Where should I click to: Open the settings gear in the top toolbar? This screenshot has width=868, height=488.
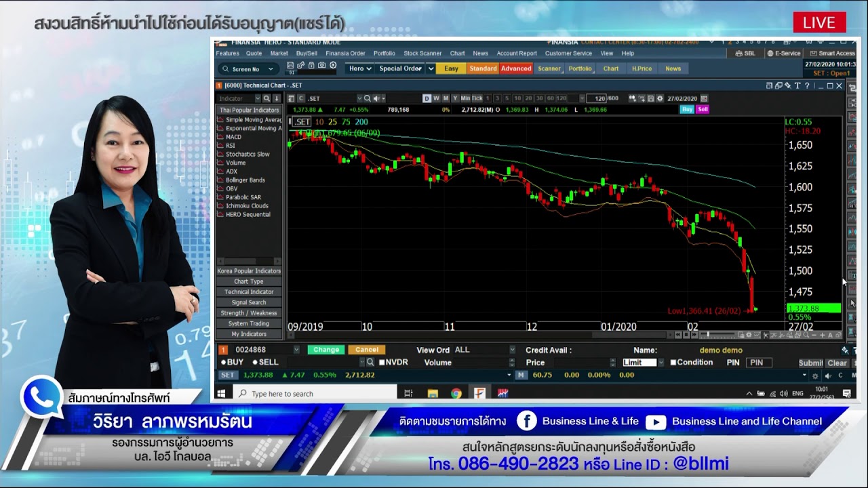click(333, 65)
